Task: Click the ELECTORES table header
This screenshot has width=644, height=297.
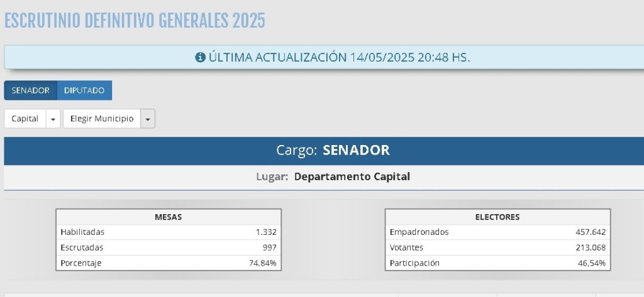Action: coord(498,217)
